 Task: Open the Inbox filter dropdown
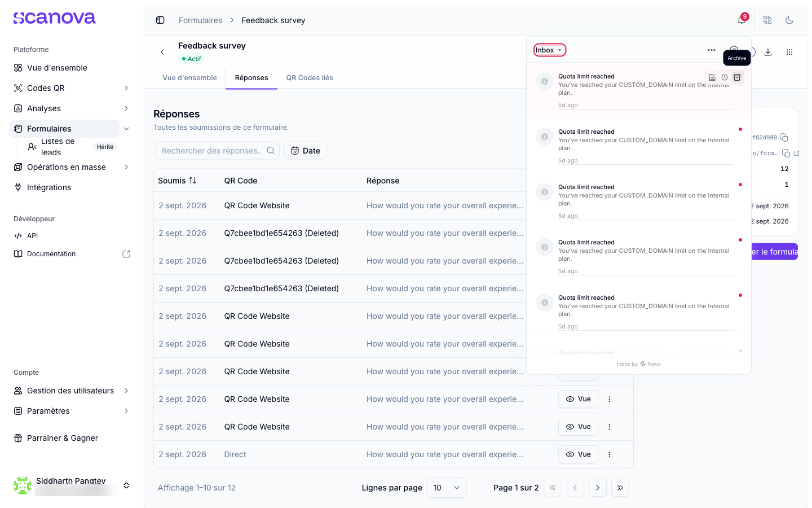[x=550, y=50]
